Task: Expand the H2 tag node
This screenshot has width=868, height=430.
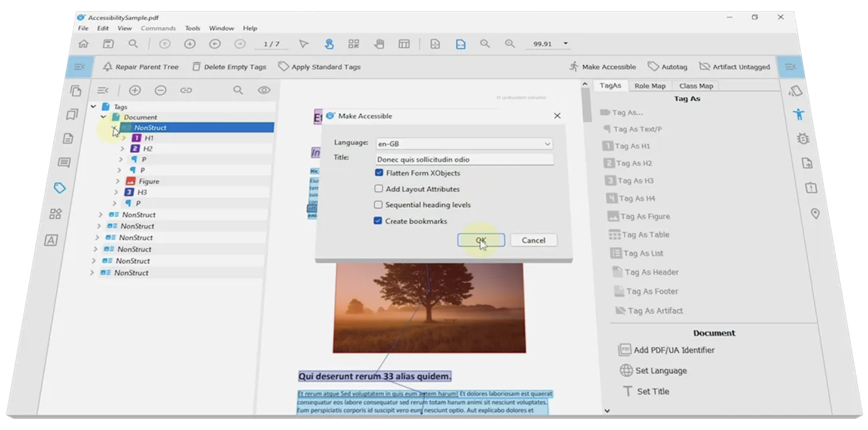Action: pyautogui.click(x=122, y=148)
